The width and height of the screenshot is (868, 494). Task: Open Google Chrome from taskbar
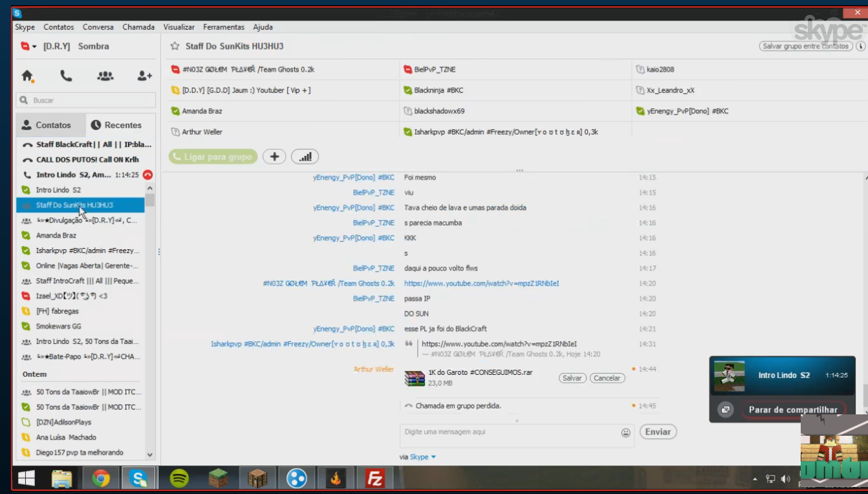(100, 478)
